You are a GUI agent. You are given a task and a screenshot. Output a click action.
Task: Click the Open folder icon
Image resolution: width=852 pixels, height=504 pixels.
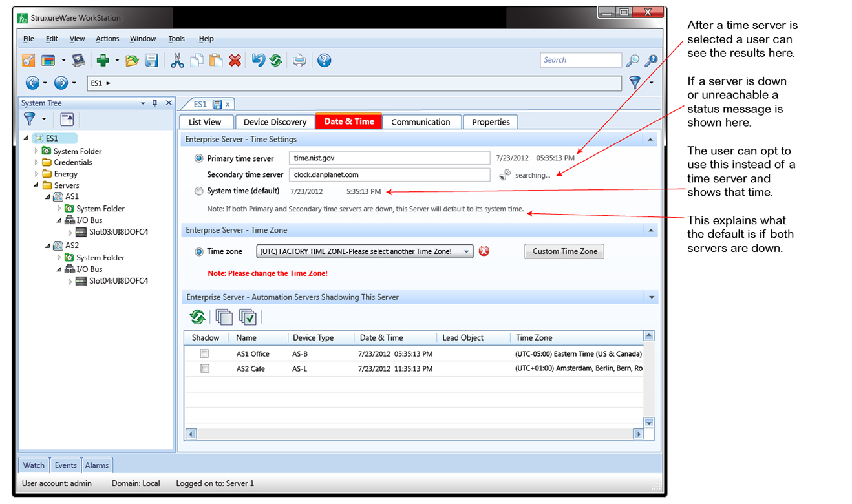[x=132, y=60]
